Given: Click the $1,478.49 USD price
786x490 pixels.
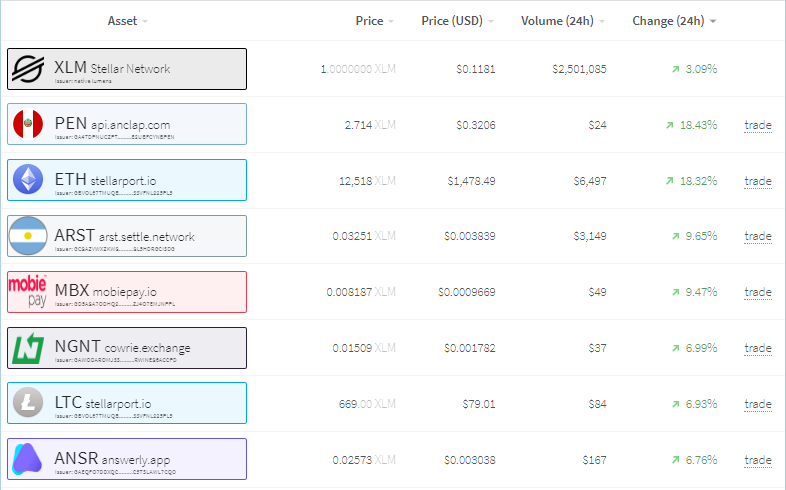Looking at the screenshot, I should 471,181.
